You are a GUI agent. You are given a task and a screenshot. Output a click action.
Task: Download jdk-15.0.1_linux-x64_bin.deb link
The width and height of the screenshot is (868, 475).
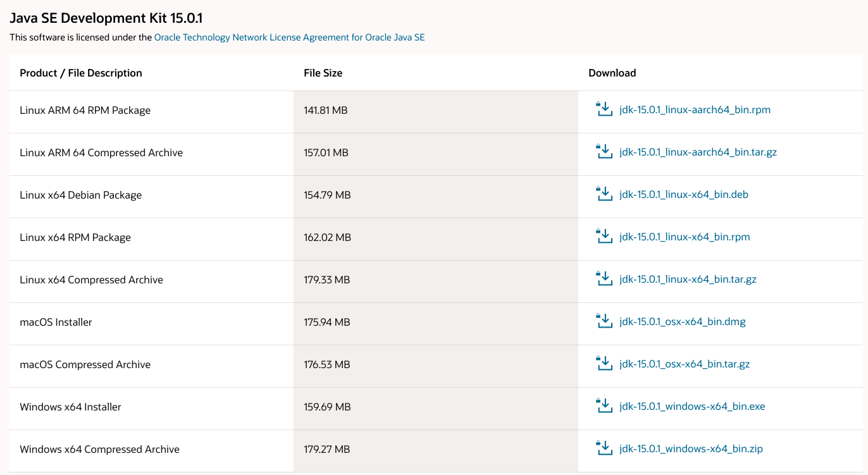pyautogui.click(x=684, y=195)
